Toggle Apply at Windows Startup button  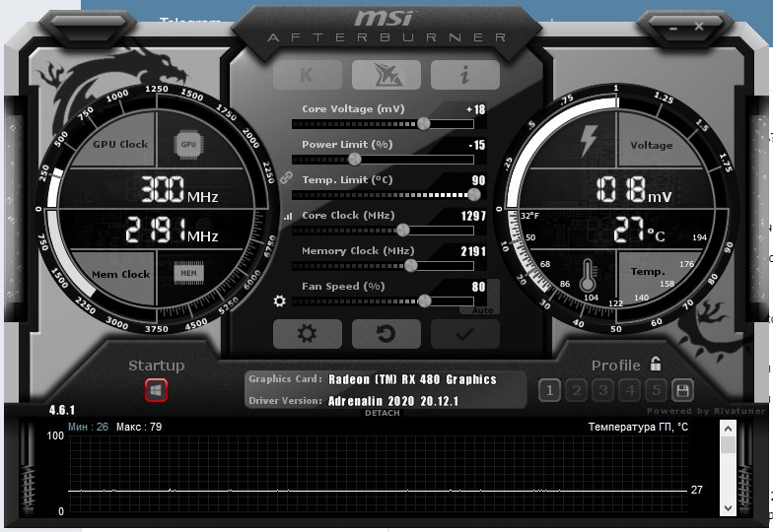[x=156, y=390]
